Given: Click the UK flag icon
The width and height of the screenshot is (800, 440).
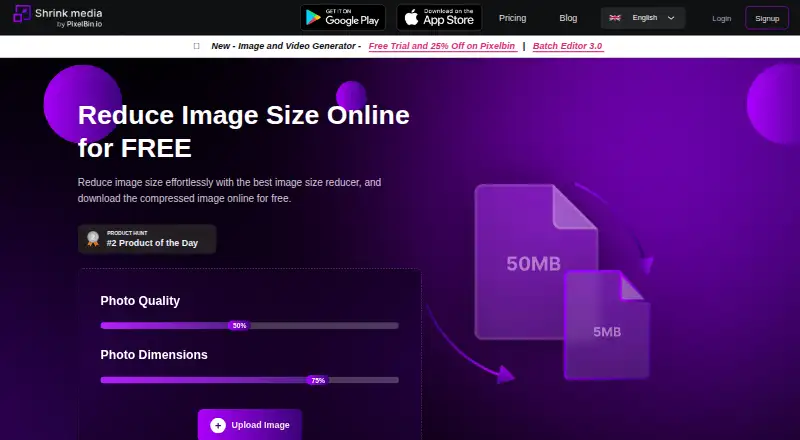Looking at the screenshot, I should click(x=615, y=18).
